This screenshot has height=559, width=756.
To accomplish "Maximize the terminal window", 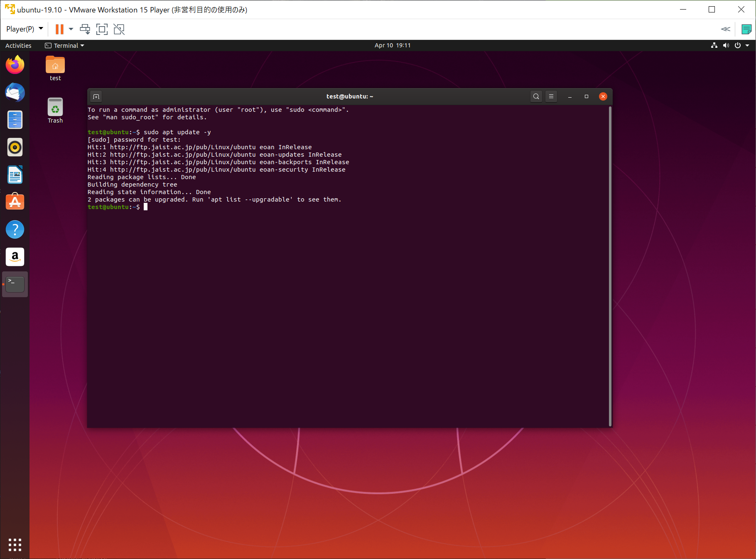I will [x=587, y=96].
